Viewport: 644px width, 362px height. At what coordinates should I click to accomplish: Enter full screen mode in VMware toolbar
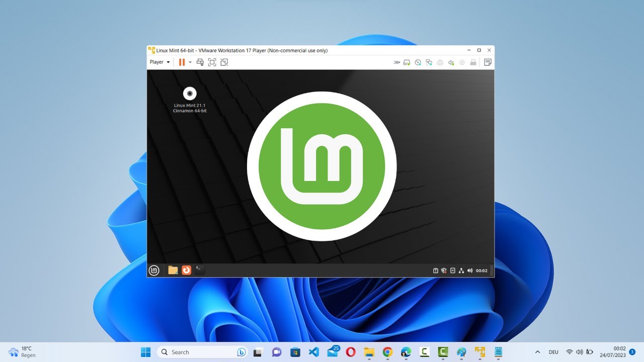click(x=212, y=62)
